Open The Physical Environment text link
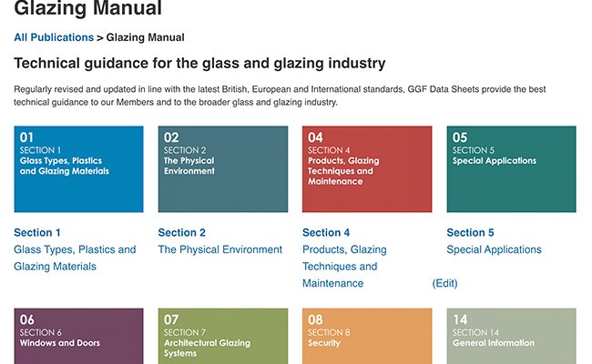 click(x=220, y=249)
